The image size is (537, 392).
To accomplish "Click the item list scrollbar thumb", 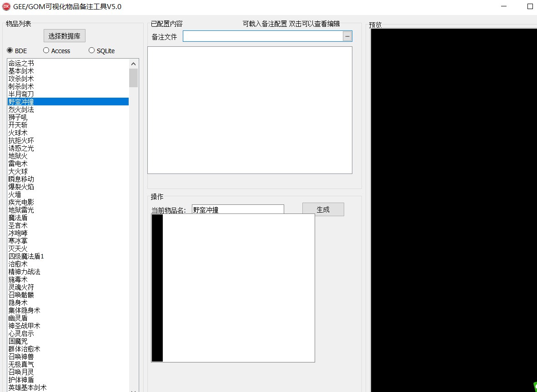I will click(134, 78).
